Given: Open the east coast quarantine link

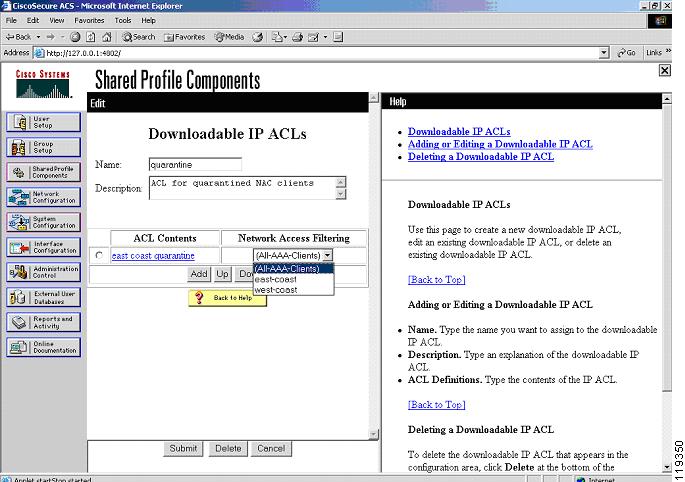Looking at the screenshot, I should [153, 256].
